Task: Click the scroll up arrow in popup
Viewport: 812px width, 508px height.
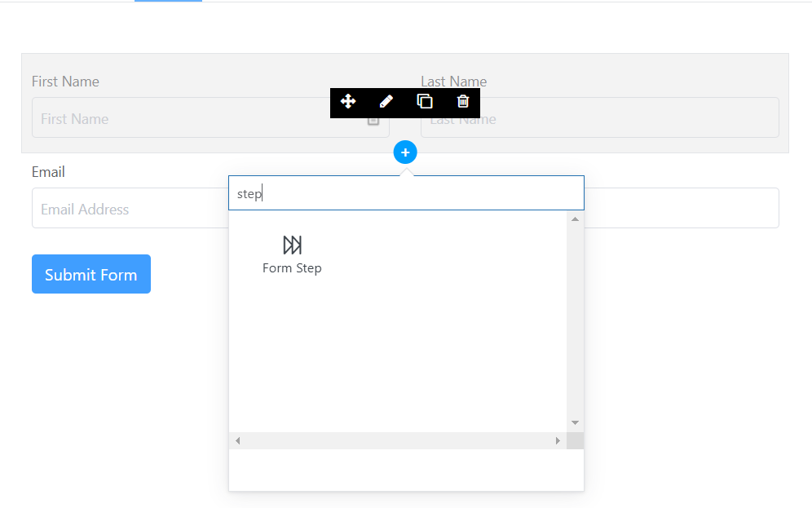Action: (575, 219)
